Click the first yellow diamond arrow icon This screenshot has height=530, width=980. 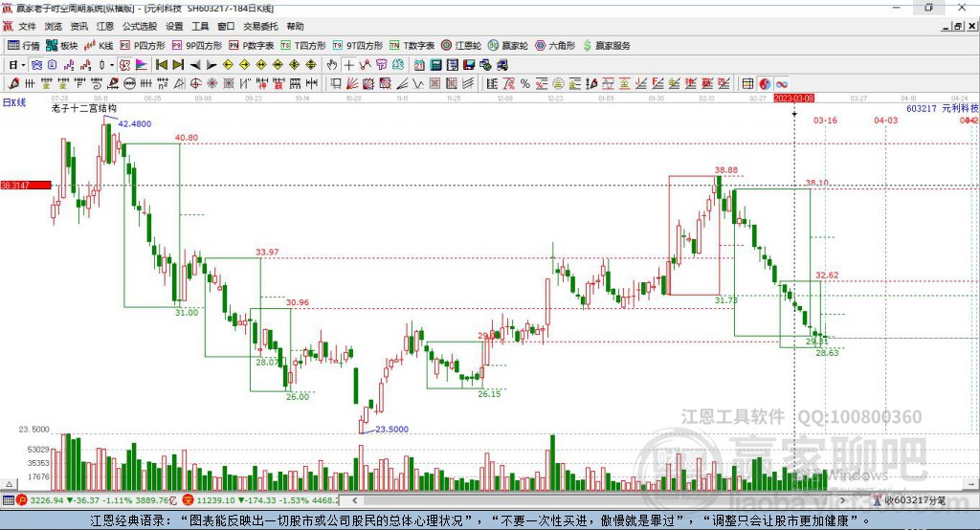pos(228,65)
